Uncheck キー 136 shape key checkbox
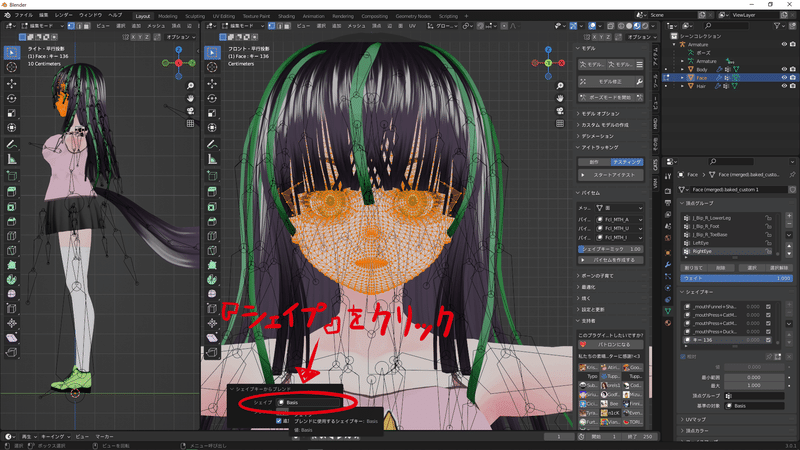The height and width of the screenshot is (450, 800). 768,340
